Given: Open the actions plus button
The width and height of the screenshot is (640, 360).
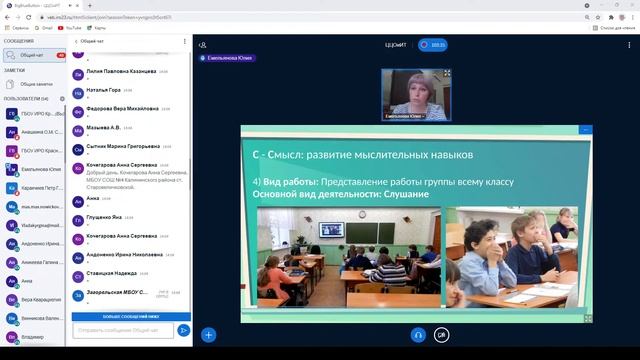Looking at the screenshot, I should point(209,335).
